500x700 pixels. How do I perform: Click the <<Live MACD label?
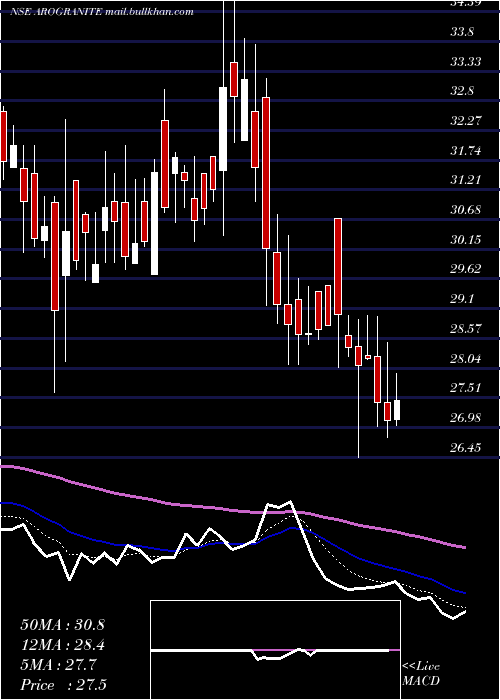[421, 674]
